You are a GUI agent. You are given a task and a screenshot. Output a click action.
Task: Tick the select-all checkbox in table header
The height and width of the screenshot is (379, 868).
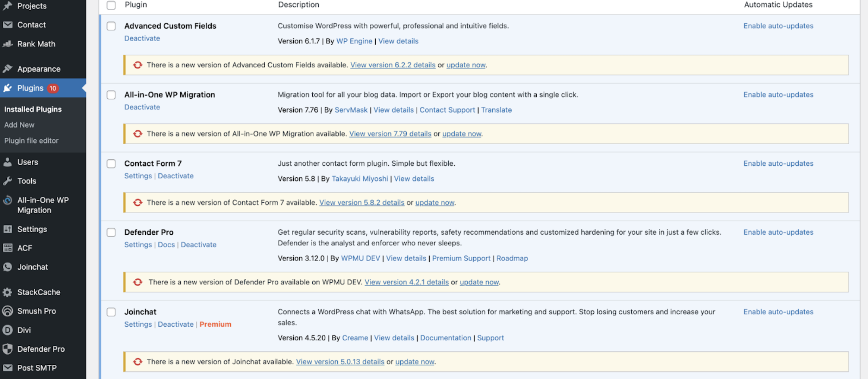point(111,5)
